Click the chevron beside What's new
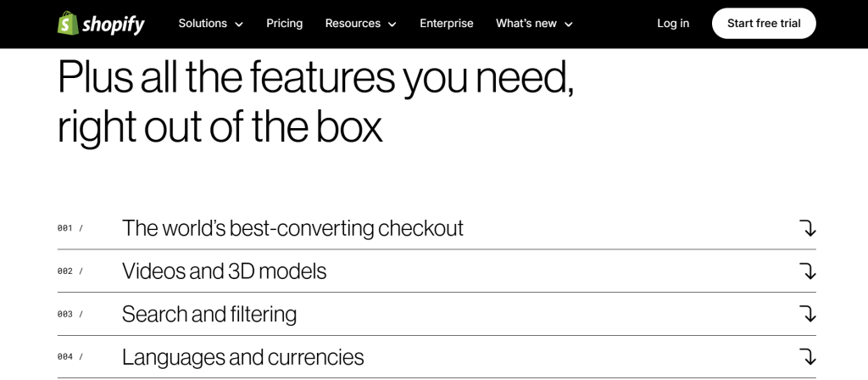The height and width of the screenshot is (380, 868). pos(569,25)
